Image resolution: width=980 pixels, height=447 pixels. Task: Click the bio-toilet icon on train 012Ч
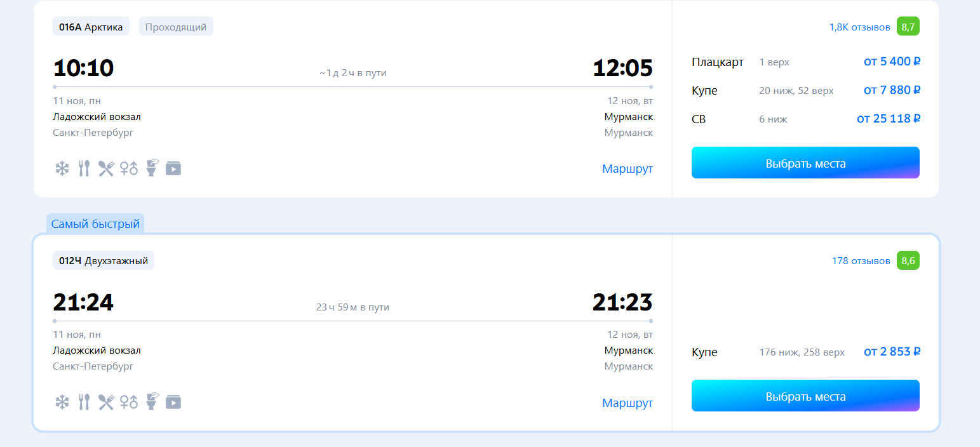[151, 401]
